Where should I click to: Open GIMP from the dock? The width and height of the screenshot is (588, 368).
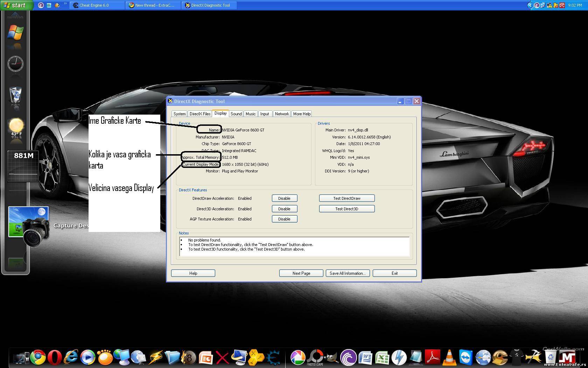331,357
